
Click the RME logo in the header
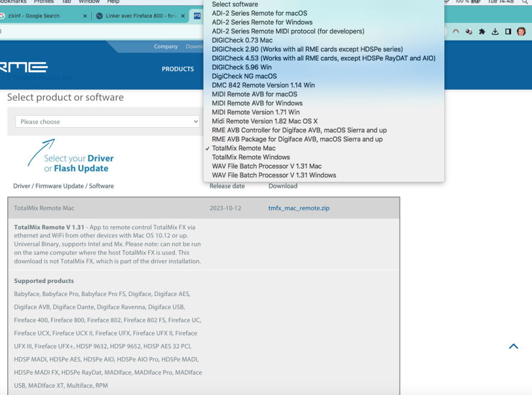point(24,67)
